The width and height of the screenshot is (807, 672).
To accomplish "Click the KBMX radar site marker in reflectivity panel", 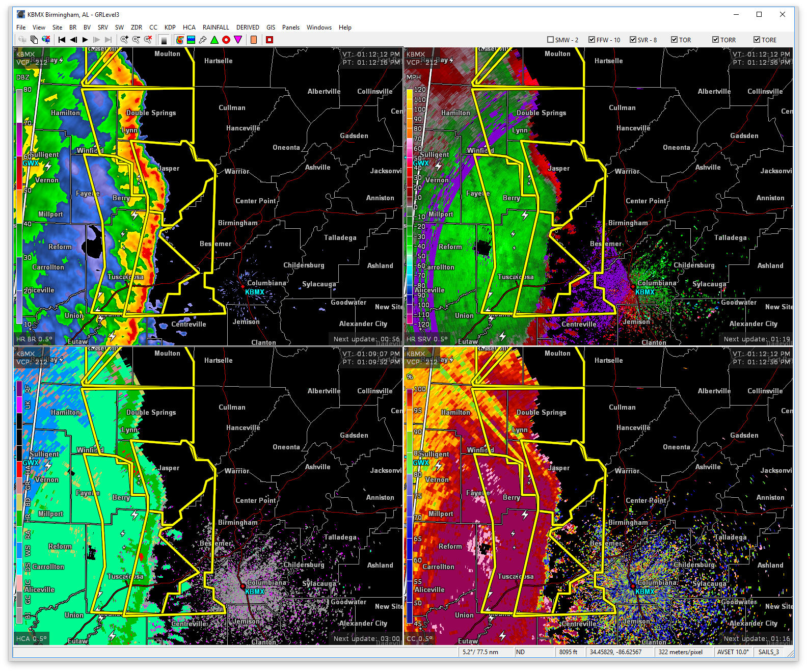I will 243,287.
